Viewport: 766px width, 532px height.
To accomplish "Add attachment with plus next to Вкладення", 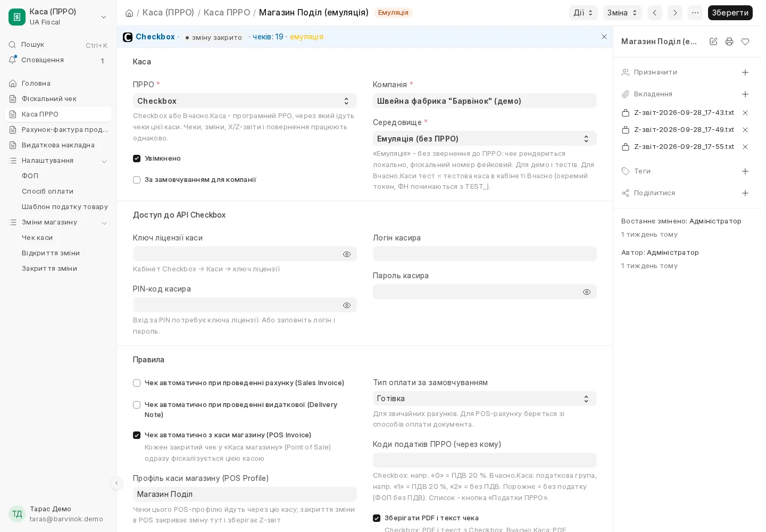I will [x=745, y=94].
